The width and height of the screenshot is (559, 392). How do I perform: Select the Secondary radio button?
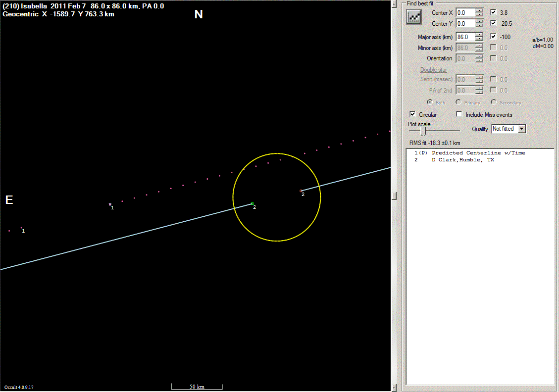(494, 102)
